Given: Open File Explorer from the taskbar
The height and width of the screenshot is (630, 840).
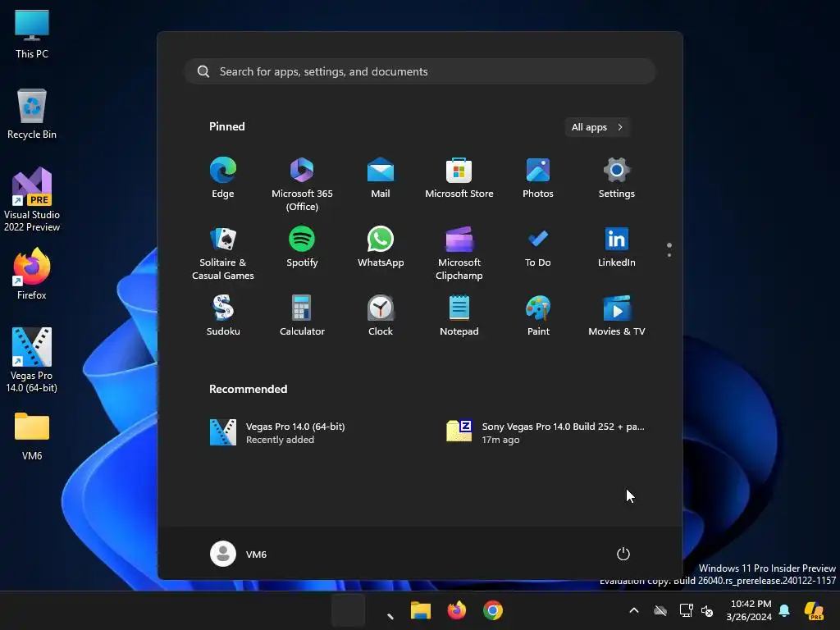Looking at the screenshot, I should [x=421, y=610].
